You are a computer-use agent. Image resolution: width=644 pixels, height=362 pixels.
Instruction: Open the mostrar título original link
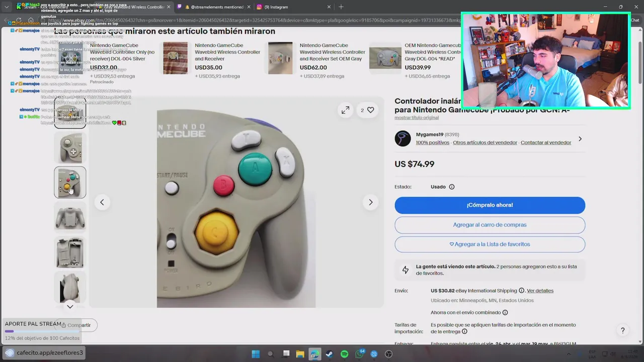pyautogui.click(x=417, y=118)
